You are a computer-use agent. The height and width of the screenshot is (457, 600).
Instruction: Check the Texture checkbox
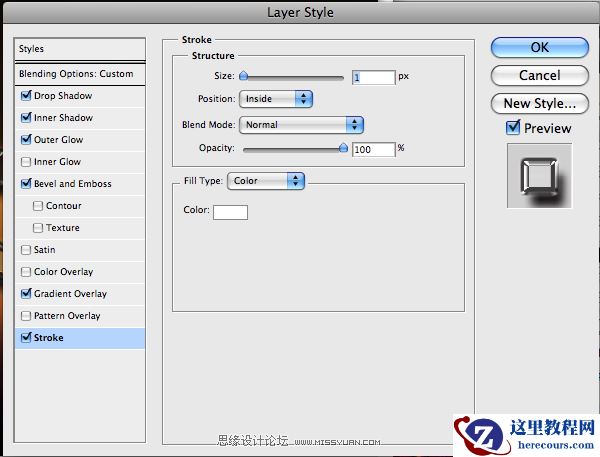[38, 228]
